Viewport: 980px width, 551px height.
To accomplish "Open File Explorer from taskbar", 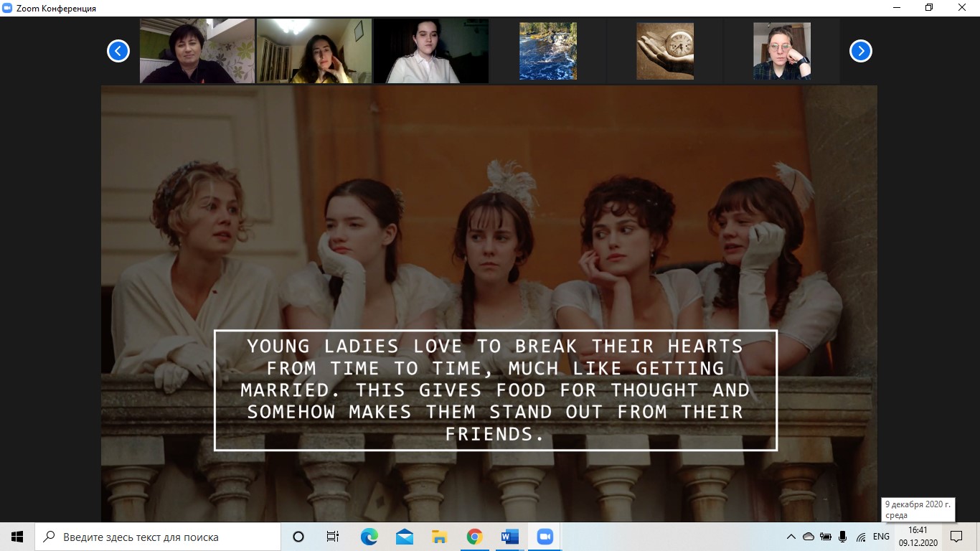I will click(439, 537).
